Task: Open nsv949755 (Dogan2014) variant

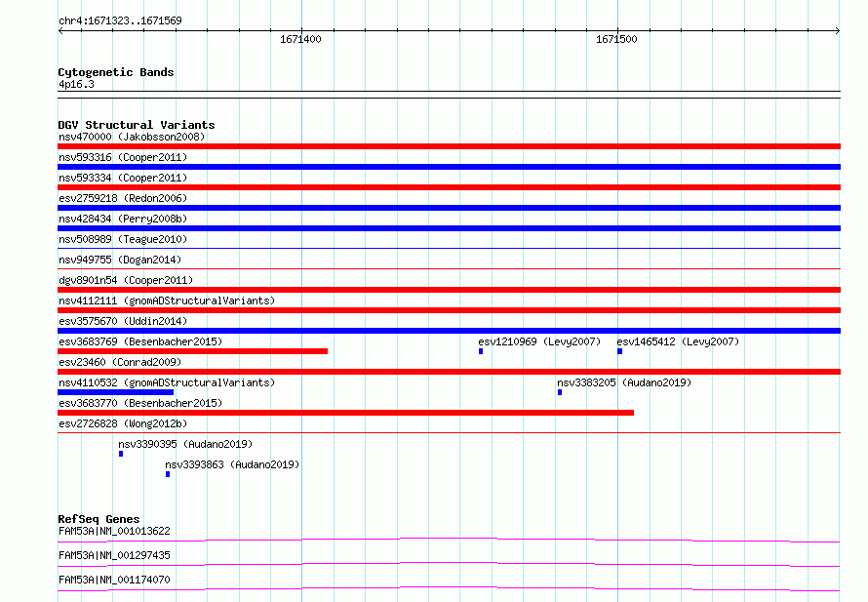Action: [x=120, y=260]
